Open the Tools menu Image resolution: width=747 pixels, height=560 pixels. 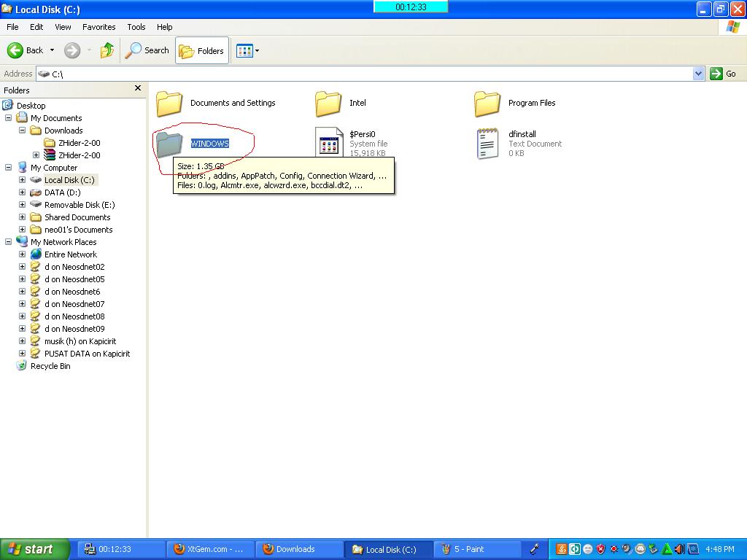[136, 27]
